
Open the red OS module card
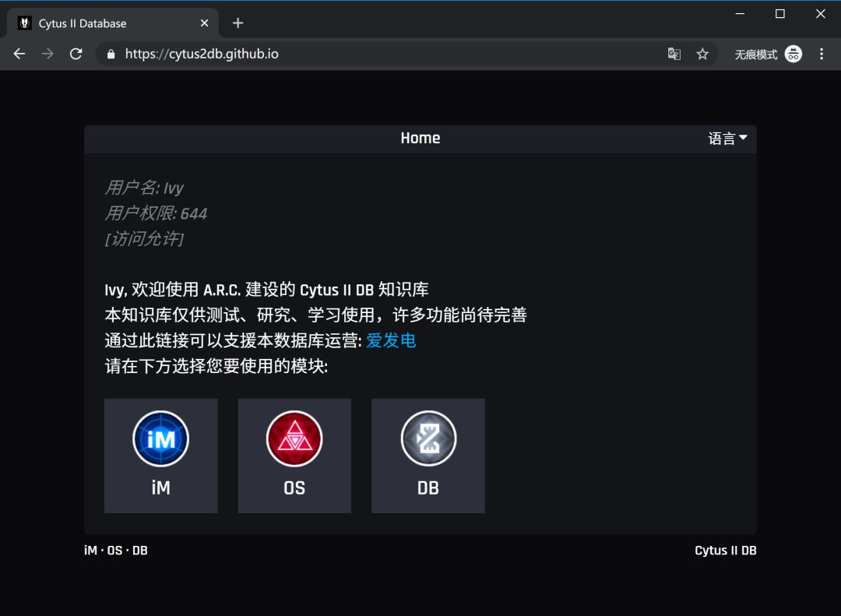click(x=294, y=456)
